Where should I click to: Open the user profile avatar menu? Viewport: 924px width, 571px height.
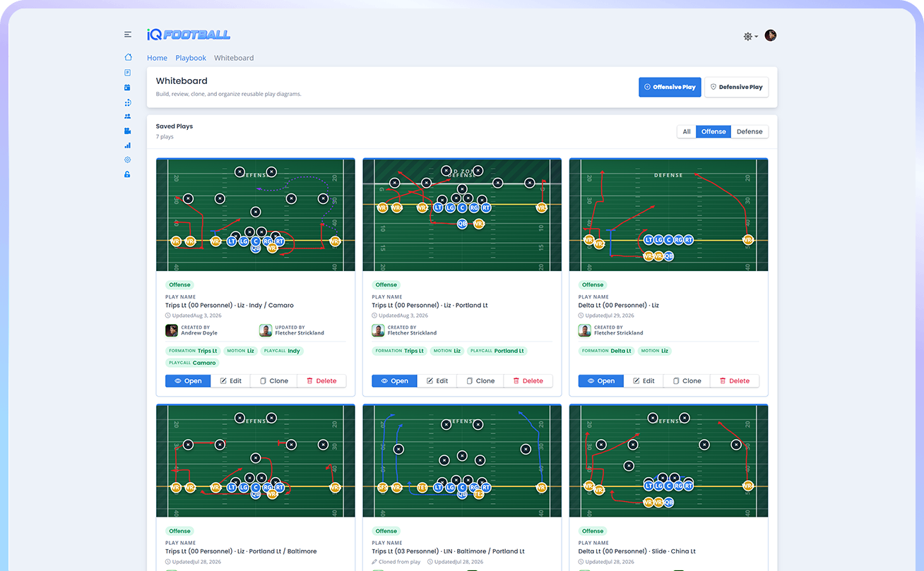click(771, 35)
